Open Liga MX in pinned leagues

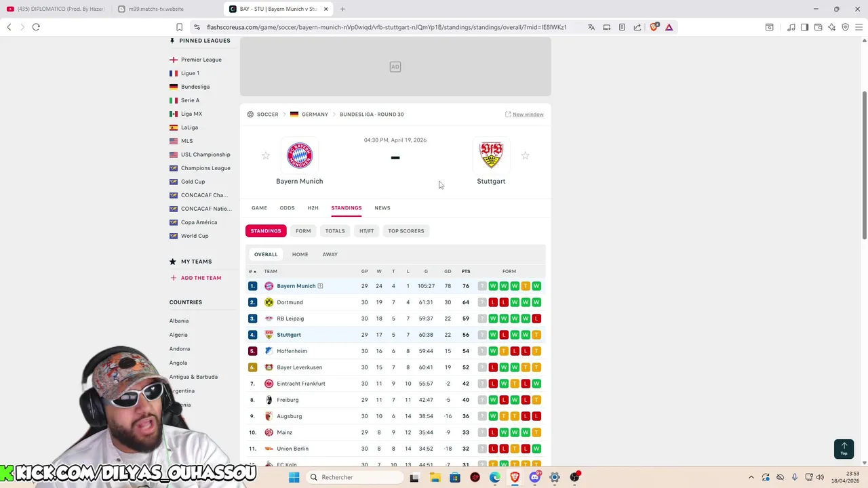tap(191, 114)
